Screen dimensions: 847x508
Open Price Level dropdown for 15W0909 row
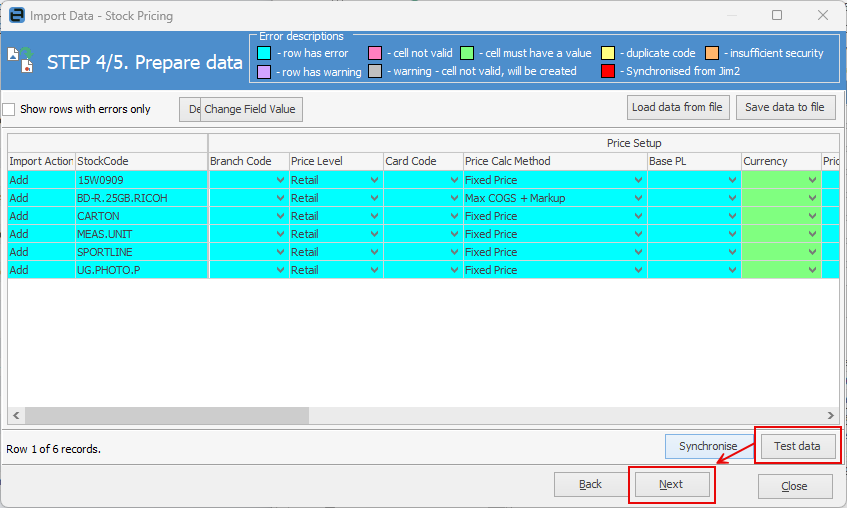point(374,180)
